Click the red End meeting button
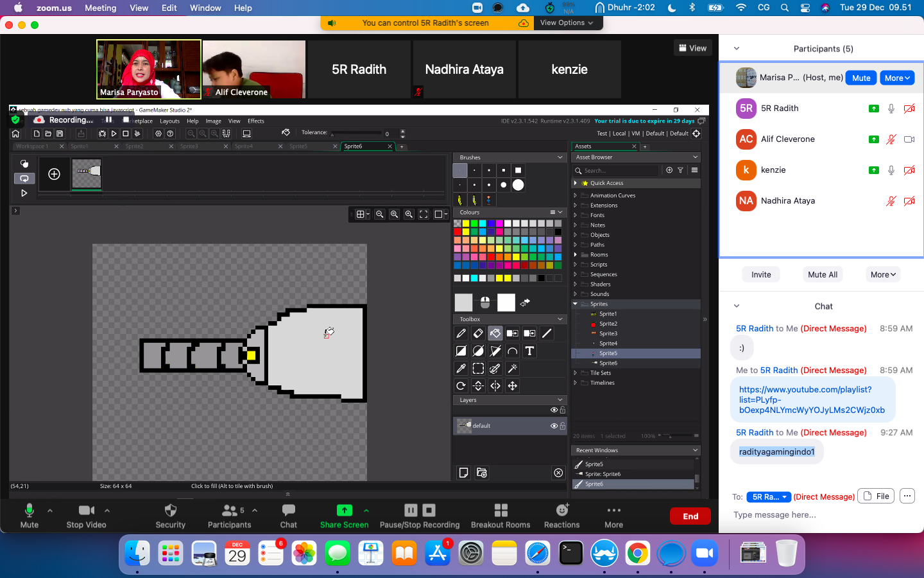 coord(690,516)
